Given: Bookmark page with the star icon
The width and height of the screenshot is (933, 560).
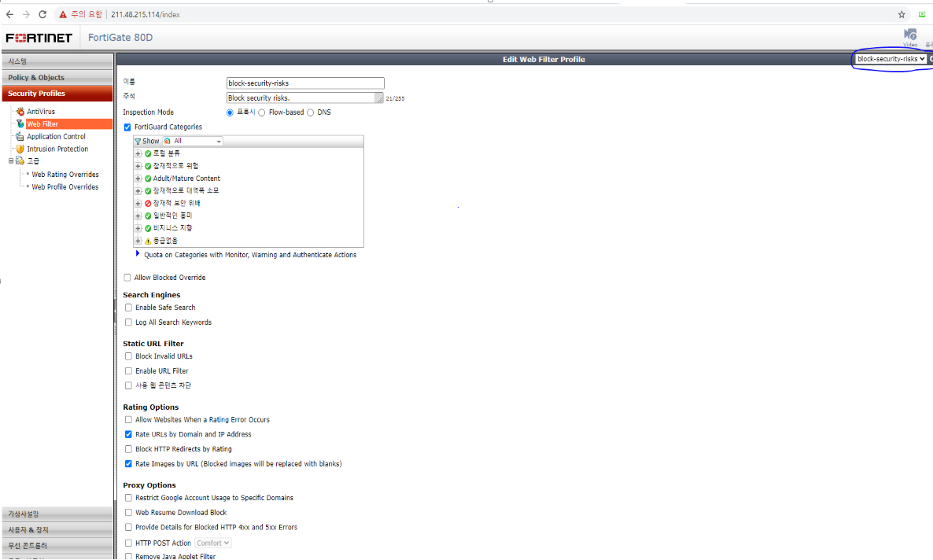Looking at the screenshot, I should point(902,14).
